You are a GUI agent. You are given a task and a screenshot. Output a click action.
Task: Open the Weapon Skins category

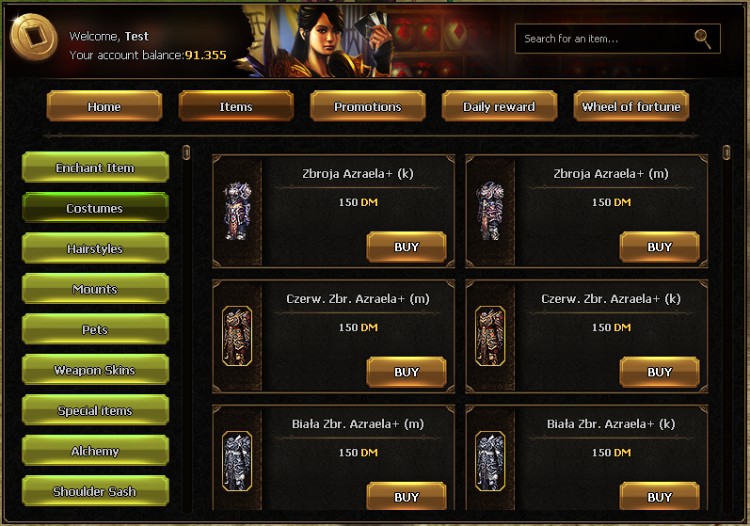click(x=95, y=370)
